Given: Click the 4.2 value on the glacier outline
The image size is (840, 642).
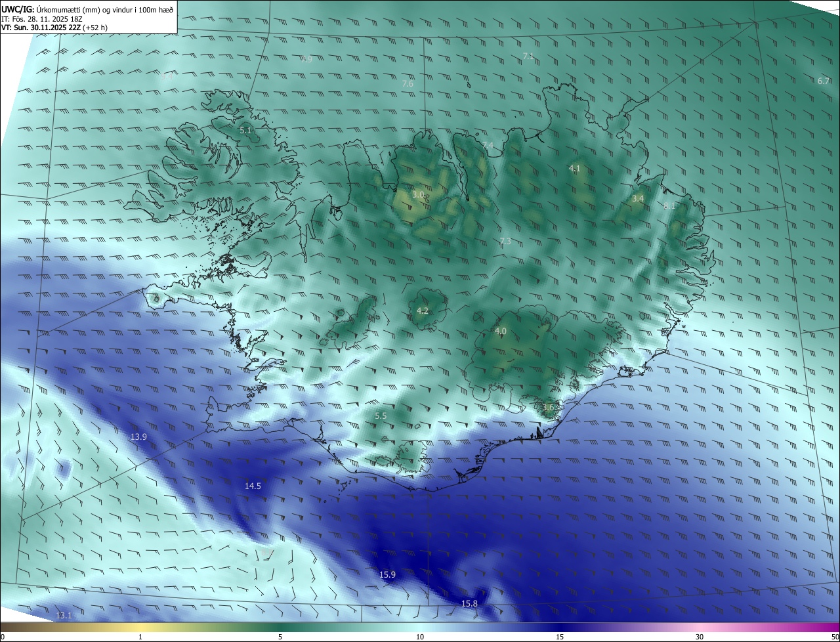Looking at the screenshot, I should click(x=423, y=311).
